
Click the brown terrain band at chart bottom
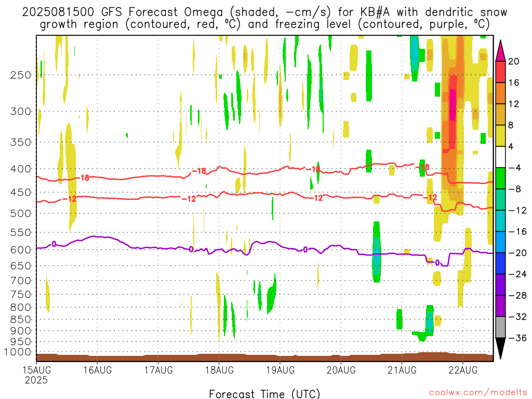point(264,357)
